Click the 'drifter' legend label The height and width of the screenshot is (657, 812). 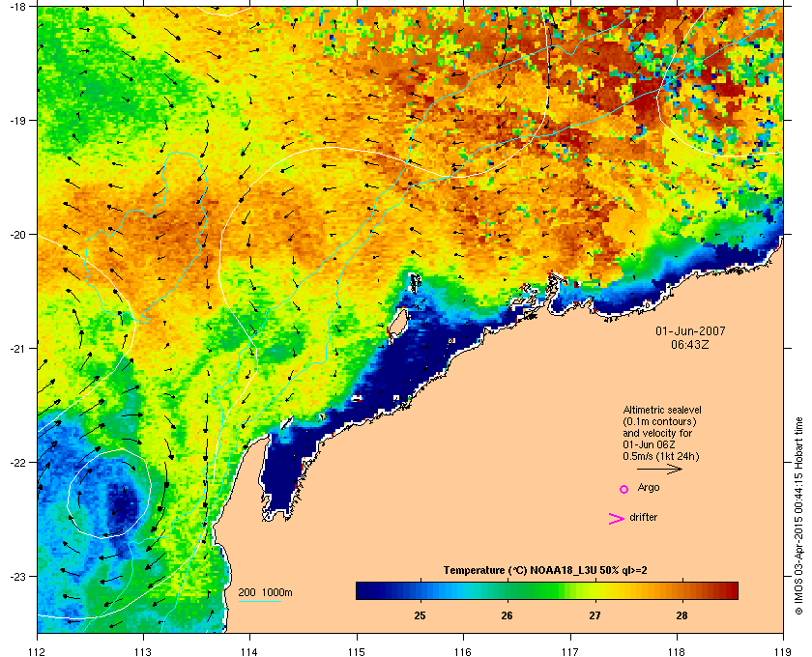[x=643, y=517]
